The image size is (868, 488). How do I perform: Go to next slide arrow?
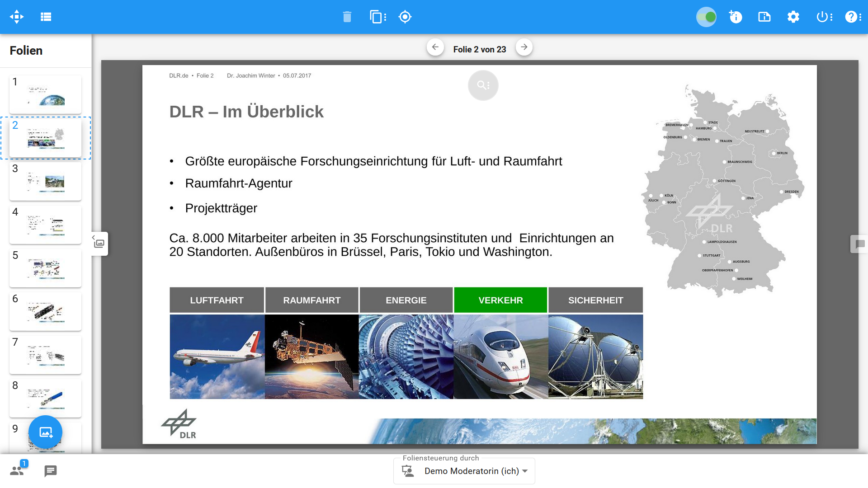point(524,47)
